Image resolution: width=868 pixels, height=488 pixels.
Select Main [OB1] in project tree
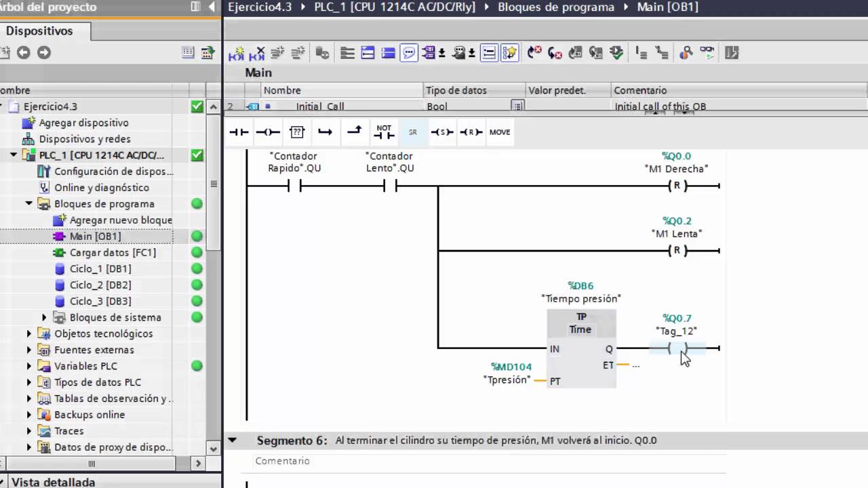coord(95,237)
